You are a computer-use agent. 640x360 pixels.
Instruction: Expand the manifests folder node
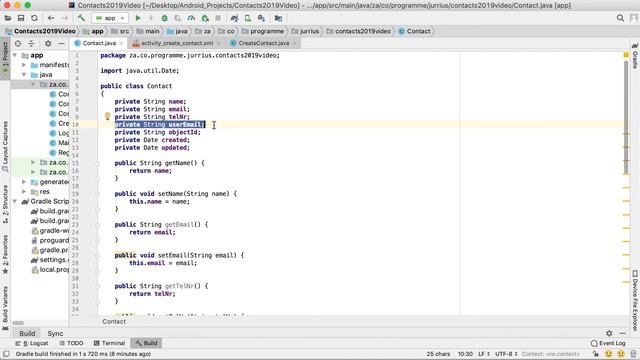(x=24, y=65)
